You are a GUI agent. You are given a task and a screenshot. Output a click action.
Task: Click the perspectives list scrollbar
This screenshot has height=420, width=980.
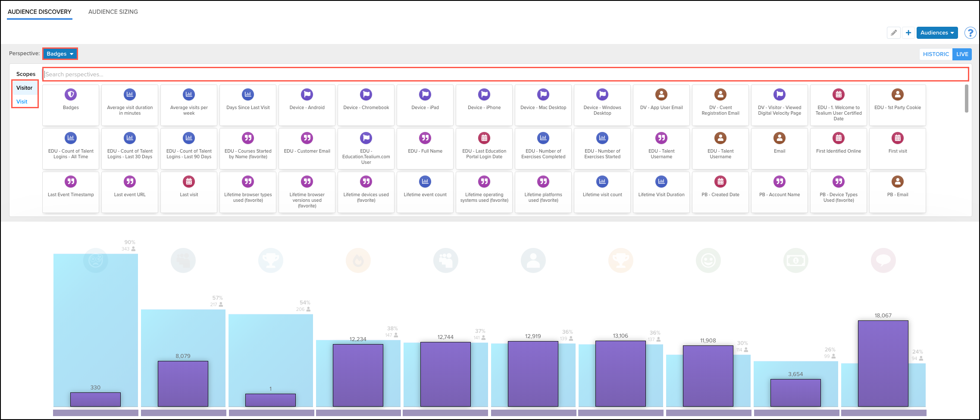(966, 99)
